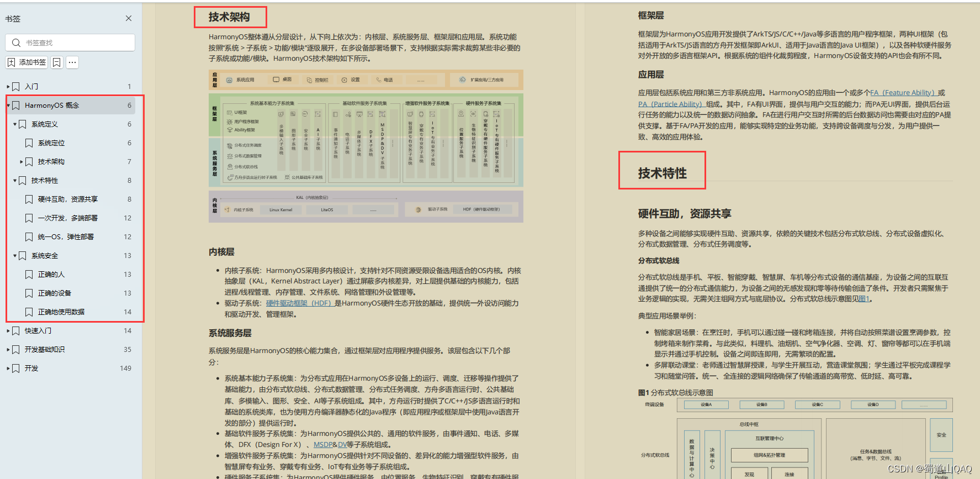The height and width of the screenshot is (479, 980).
Task: Collapse the HarmonyOS 概念 bookmark
Action: [8, 106]
